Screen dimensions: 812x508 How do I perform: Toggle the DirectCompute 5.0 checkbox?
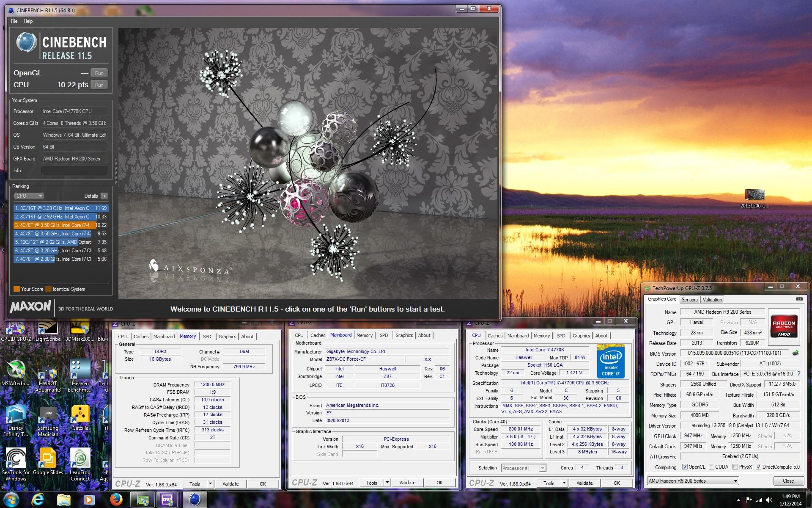coord(758,467)
